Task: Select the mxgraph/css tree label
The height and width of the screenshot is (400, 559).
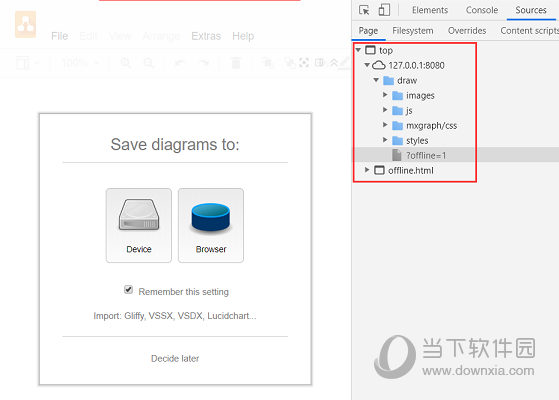Action: point(432,125)
